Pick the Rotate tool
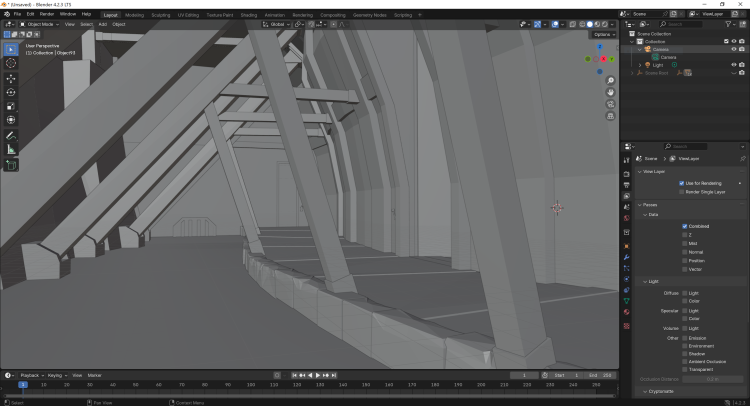This screenshot has width=750, height=406. [11, 92]
